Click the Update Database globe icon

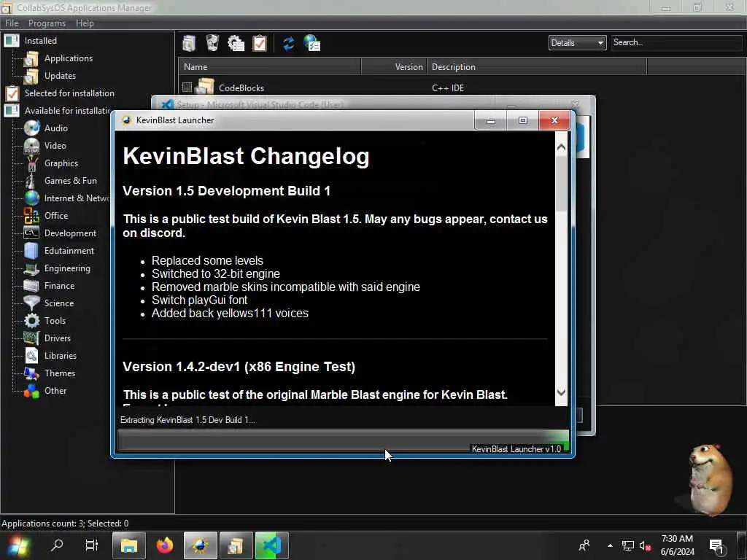[x=312, y=43]
